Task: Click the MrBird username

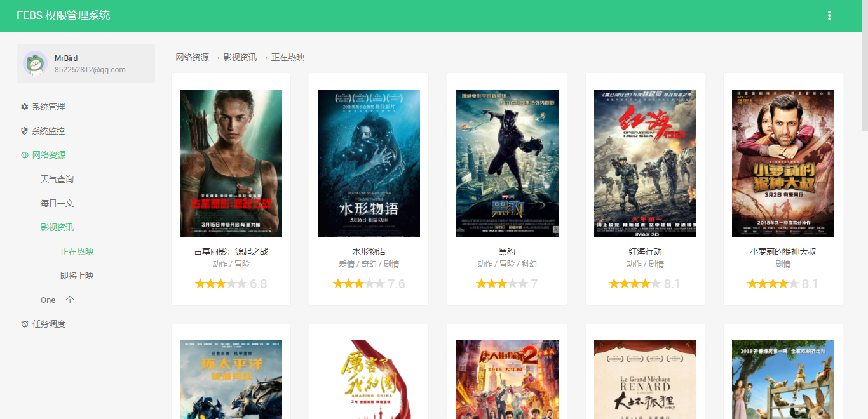Action: click(66, 58)
